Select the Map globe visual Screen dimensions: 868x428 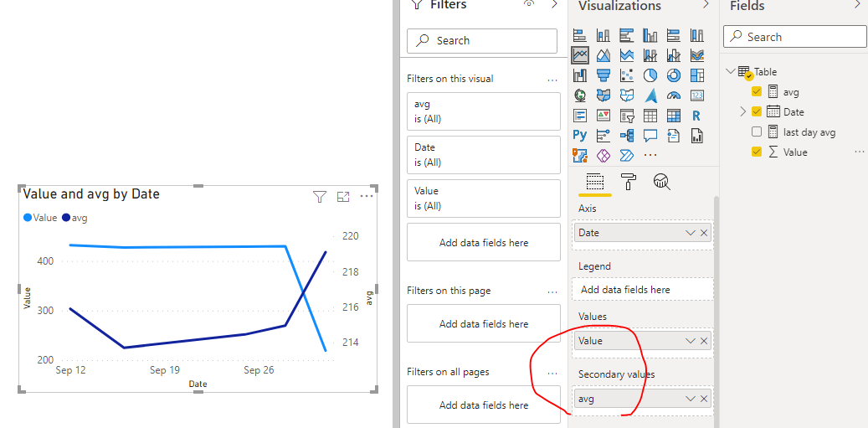click(579, 95)
